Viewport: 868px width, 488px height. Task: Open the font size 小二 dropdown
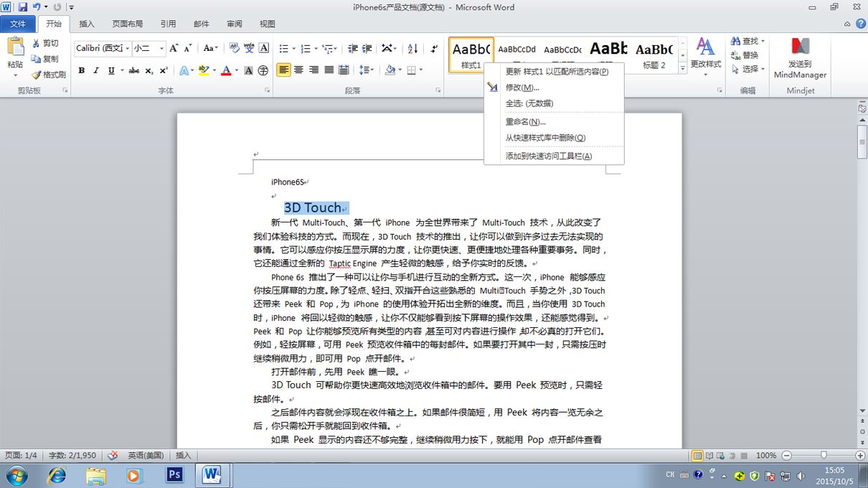(161, 48)
